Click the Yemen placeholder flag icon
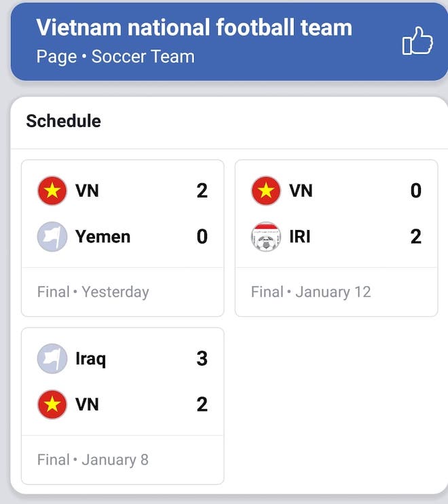This screenshot has width=448, height=504. 52,237
